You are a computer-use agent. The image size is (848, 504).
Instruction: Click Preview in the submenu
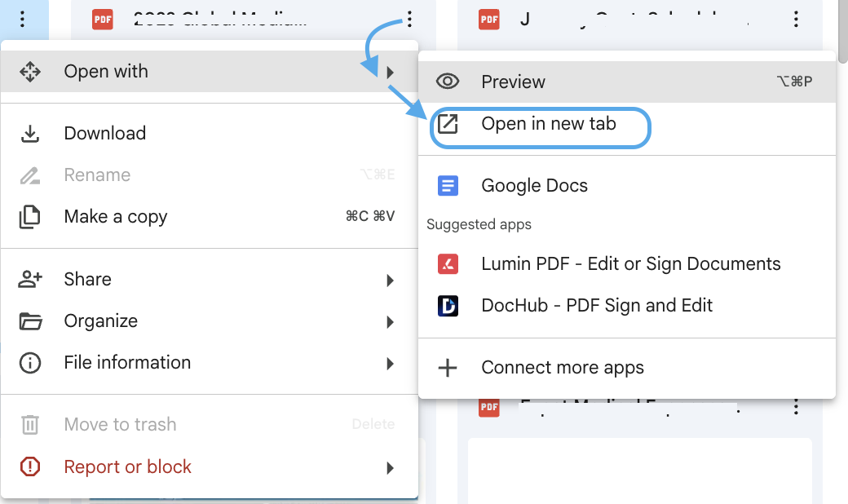click(627, 82)
